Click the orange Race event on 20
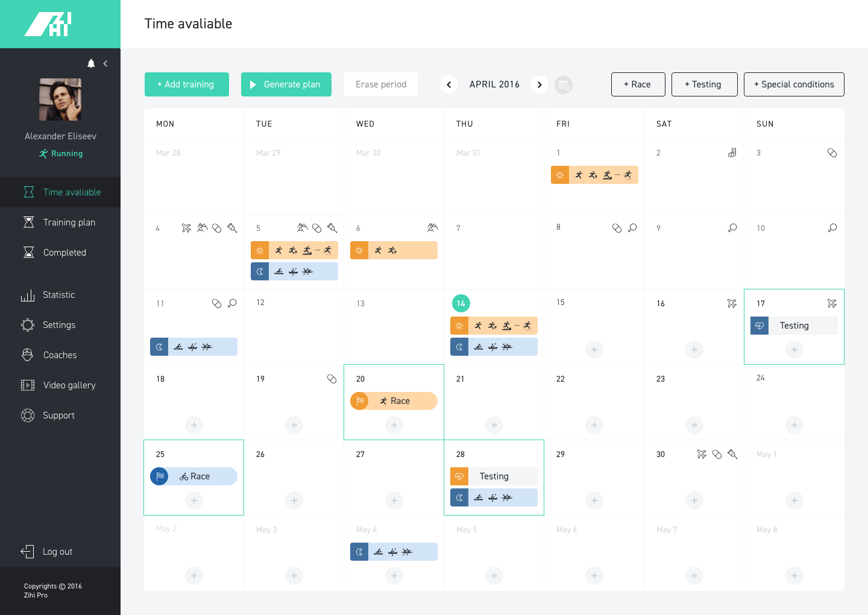This screenshot has width=868, height=615. click(x=394, y=401)
